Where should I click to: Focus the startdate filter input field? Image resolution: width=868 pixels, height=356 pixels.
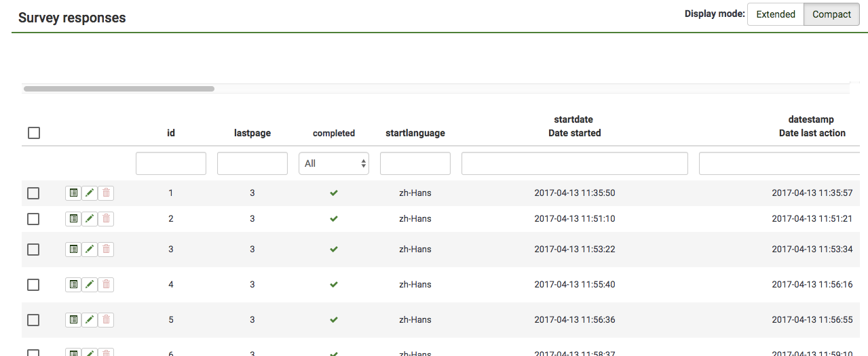click(574, 163)
